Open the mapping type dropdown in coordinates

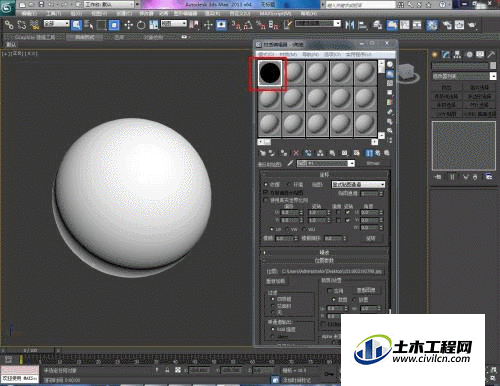point(358,184)
